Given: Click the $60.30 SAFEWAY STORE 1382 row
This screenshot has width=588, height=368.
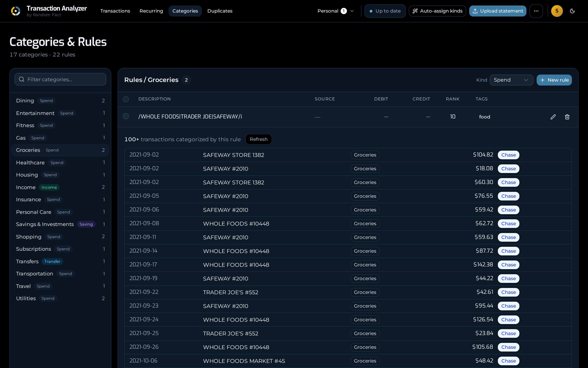Looking at the screenshot, I should (348, 182).
